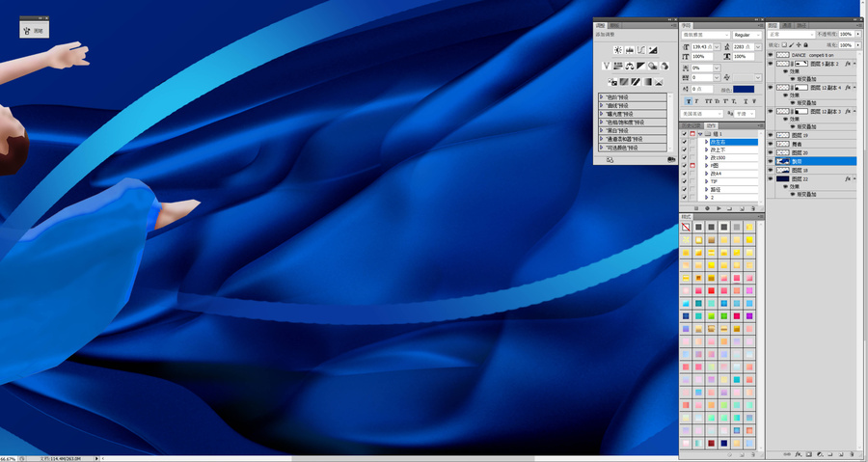Add an Exposure adjustment
Image resolution: width=868 pixels, height=462 pixels.
(653, 50)
